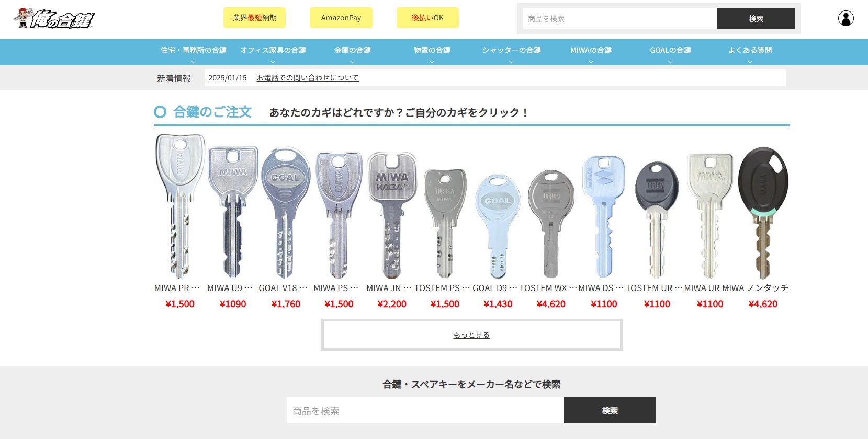Click the もっと見る button
The height and width of the screenshot is (439, 868).
pyautogui.click(x=471, y=334)
